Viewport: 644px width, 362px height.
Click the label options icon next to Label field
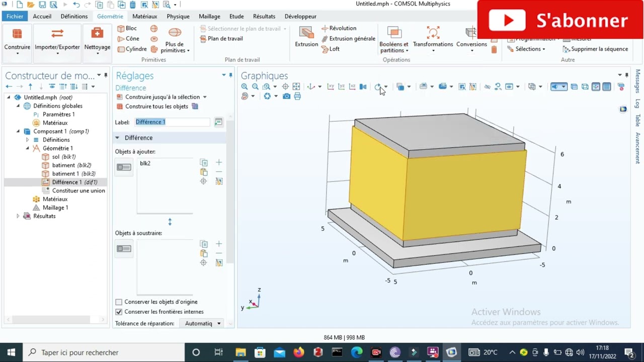(218, 122)
